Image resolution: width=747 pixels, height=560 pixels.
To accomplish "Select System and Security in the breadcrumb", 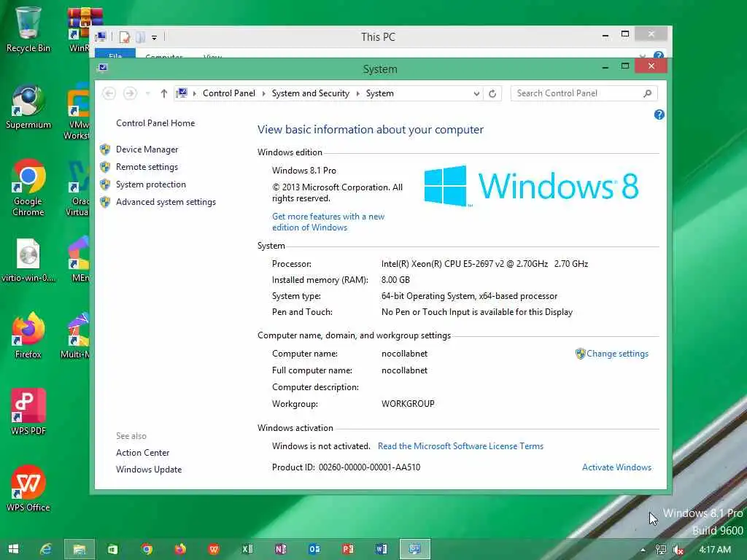I will click(311, 93).
